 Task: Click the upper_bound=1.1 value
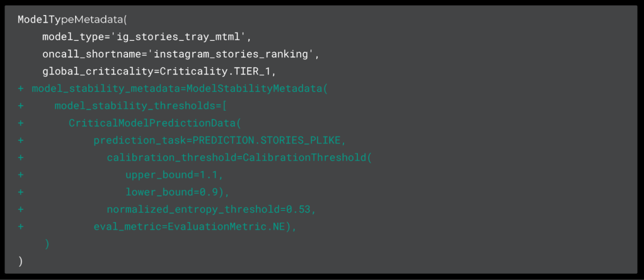click(174, 175)
